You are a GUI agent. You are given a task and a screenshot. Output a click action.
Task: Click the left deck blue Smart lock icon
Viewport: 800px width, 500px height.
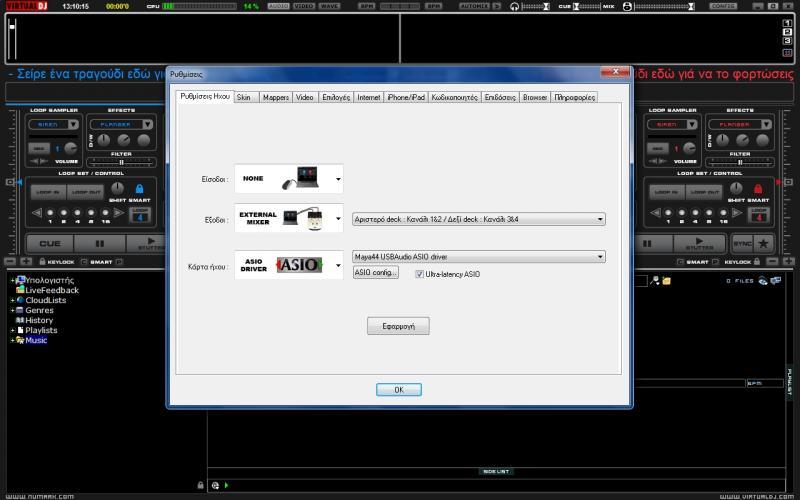coord(139,188)
